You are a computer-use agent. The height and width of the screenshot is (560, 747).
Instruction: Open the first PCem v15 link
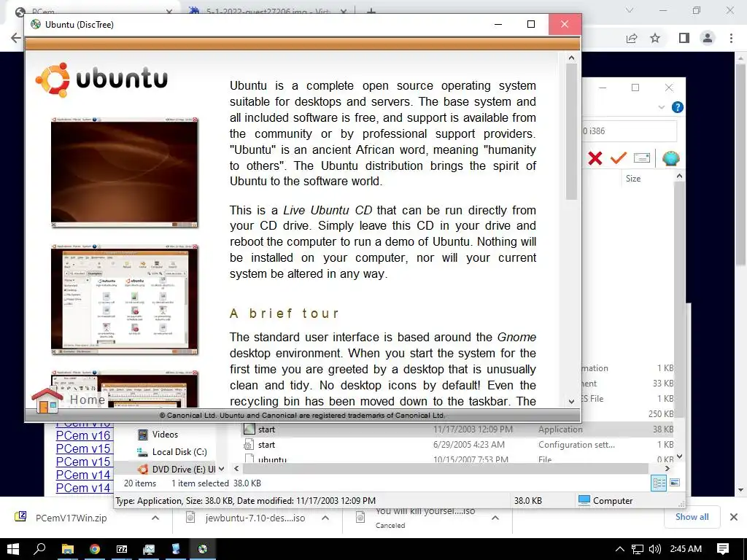[x=83, y=448]
